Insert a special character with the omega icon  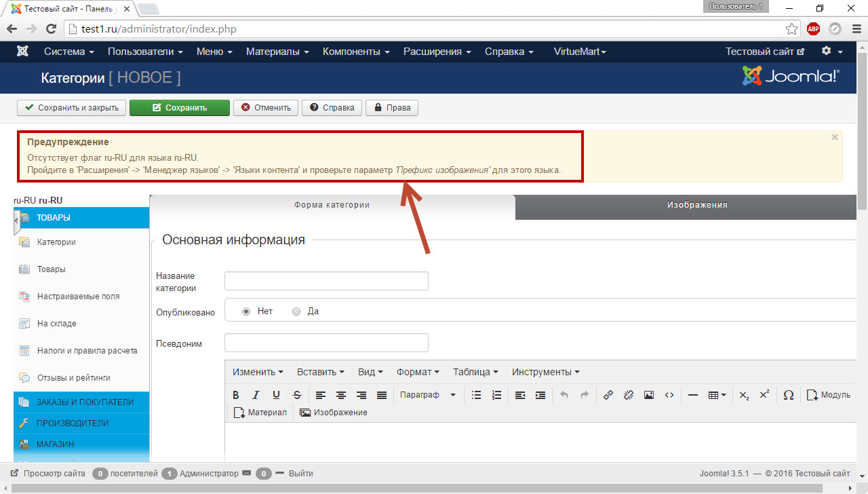coord(789,394)
